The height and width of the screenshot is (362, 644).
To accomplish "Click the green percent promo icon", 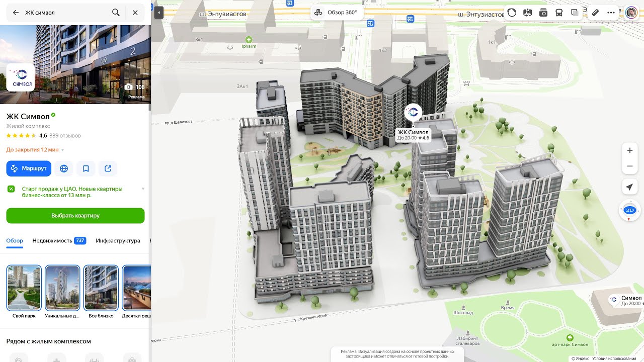I will coord(11,189).
